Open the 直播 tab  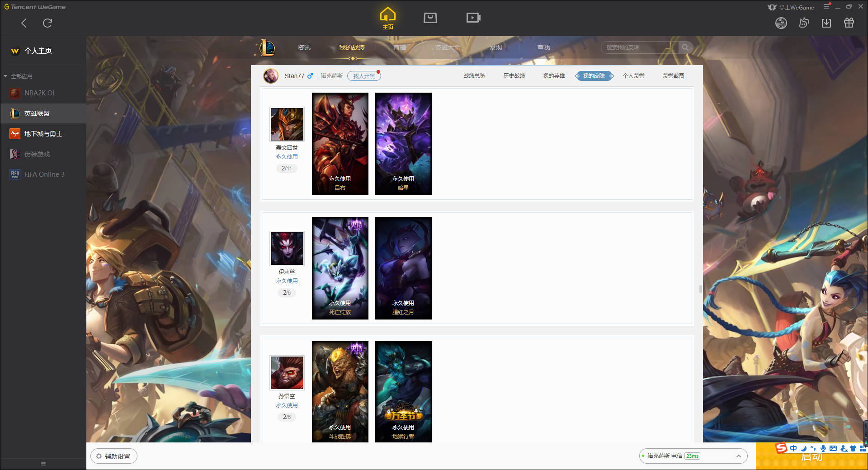pyautogui.click(x=400, y=47)
